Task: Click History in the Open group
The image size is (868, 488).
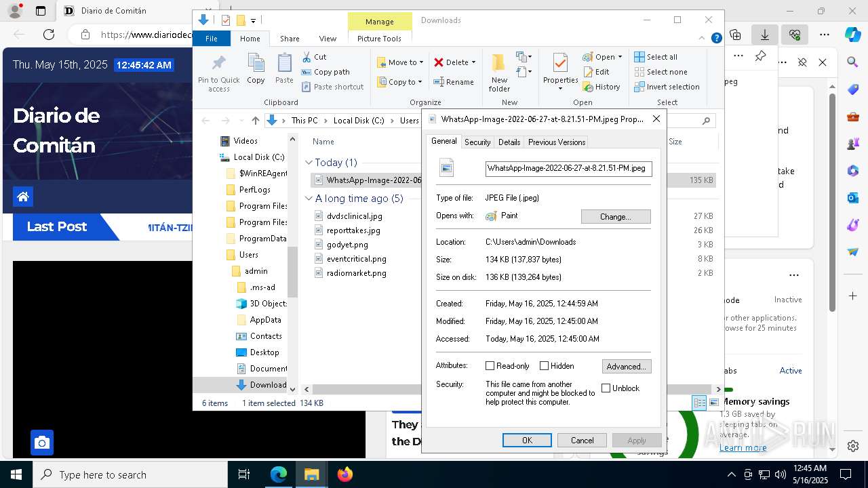Action: [601, 87]
